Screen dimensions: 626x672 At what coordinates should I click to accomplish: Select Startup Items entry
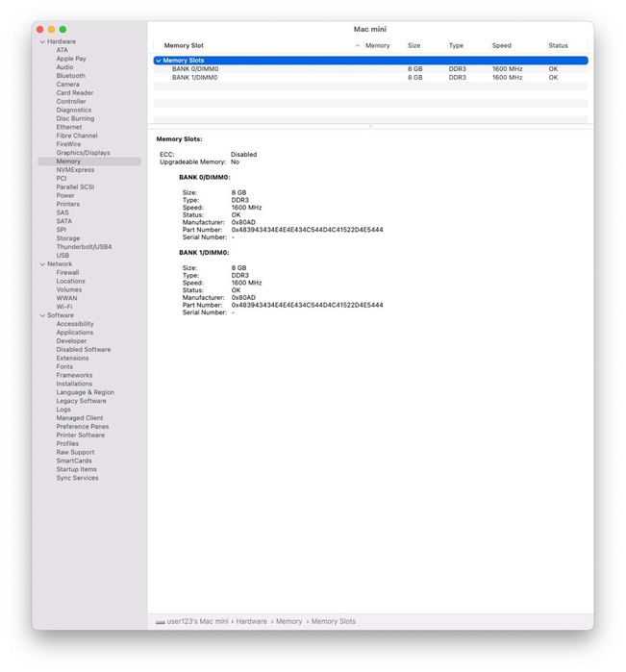click(76, 470)
